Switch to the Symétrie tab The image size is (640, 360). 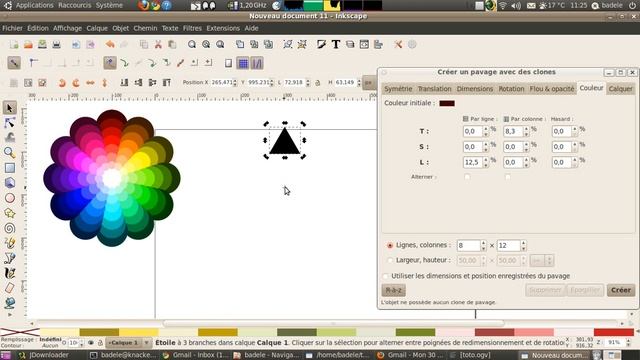click(x=398, y=89)
